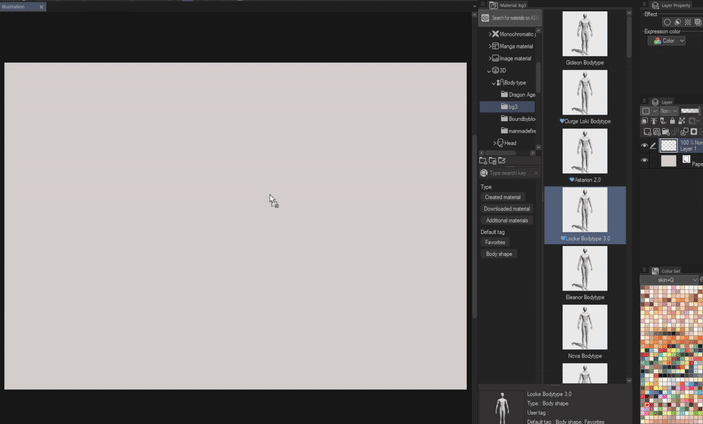Select the Dragon Age folder
703x424 pixels.
(518, 95)
